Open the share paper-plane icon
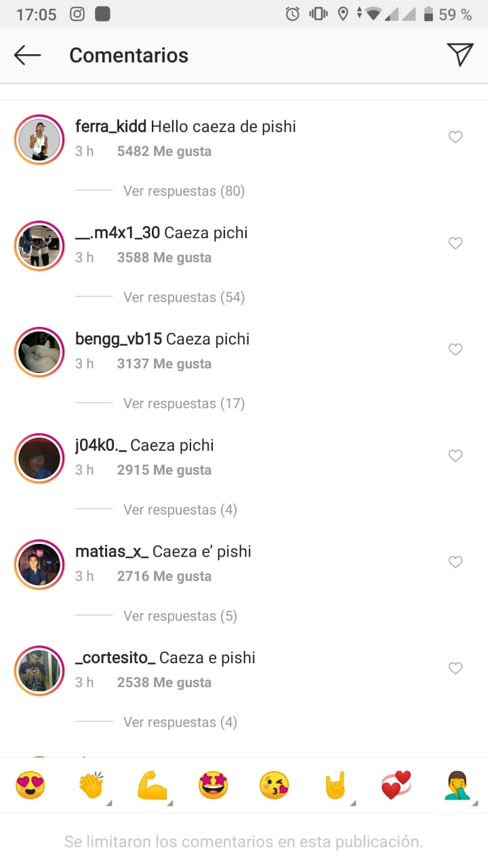 460,55
